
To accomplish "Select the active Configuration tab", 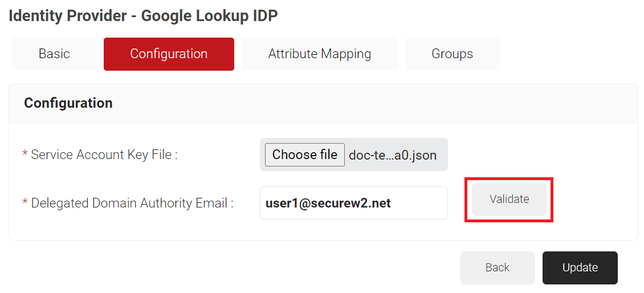I will pos(169,54).
